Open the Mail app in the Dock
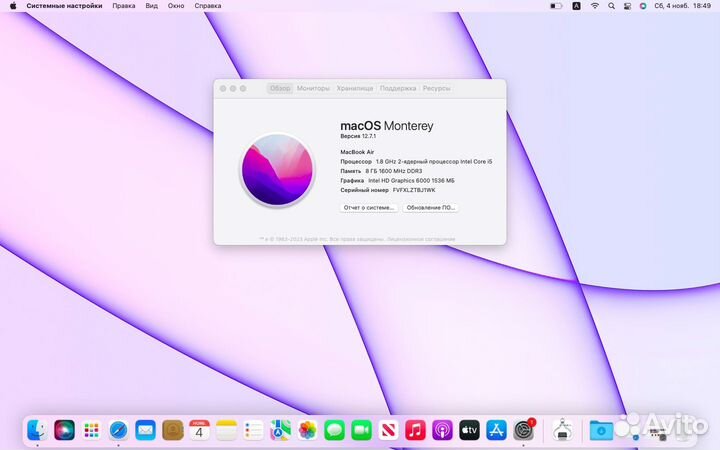The height and width of the screenshot is (450, 720). [146, 430]
